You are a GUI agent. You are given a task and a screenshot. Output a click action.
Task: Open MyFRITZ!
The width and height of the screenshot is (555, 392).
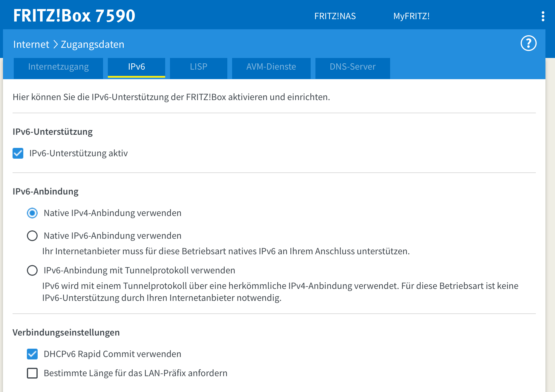tap(411, 16)
